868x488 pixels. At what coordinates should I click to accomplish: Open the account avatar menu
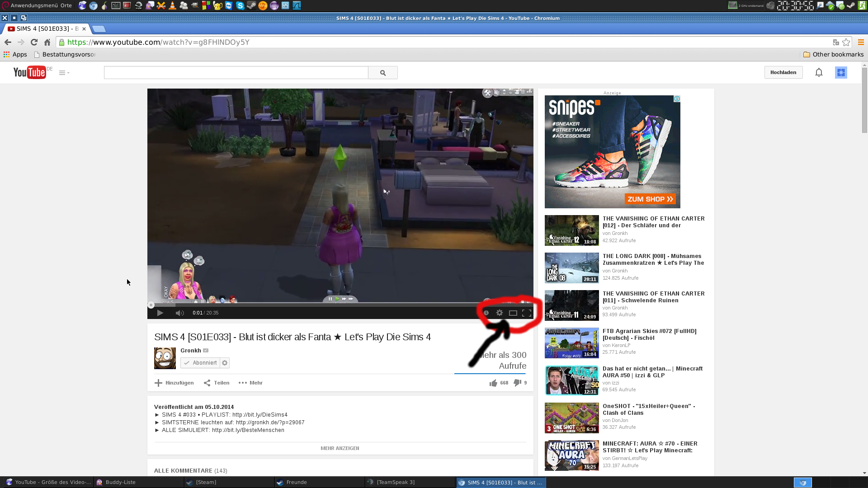pos(841,72)
